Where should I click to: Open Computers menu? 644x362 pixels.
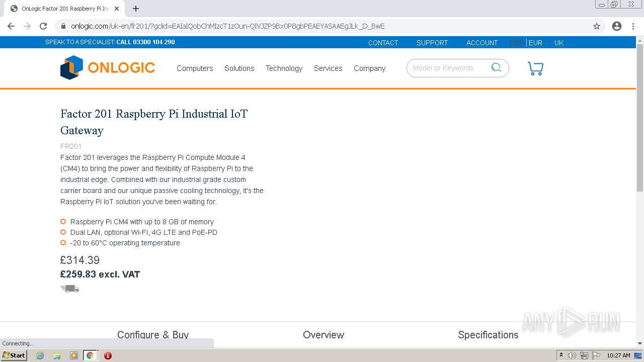[195, 68]
